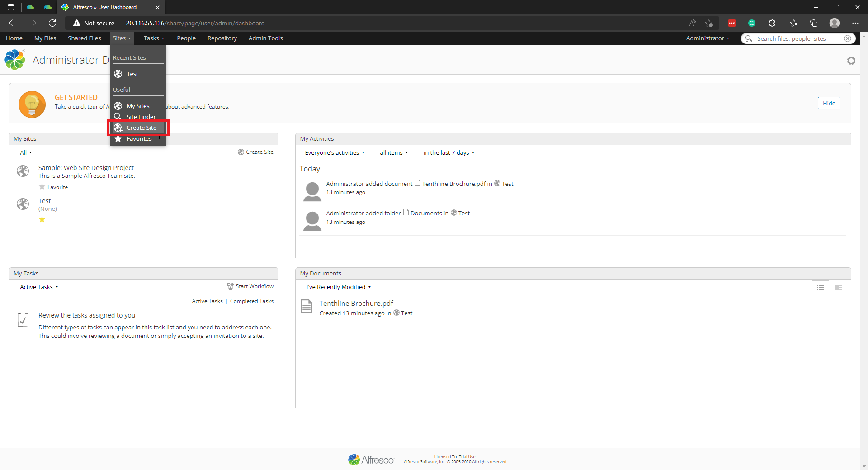
Task: Open the browser profile avatar
Action: [835, 23]
